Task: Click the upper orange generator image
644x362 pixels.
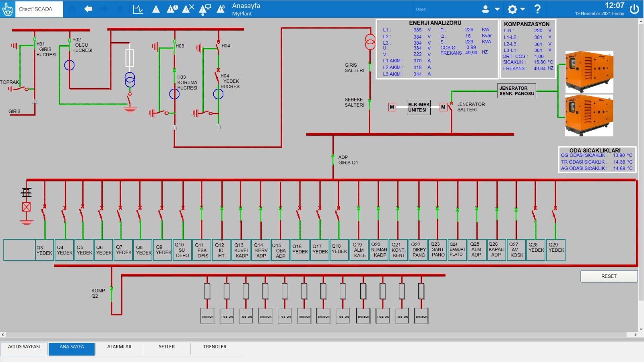Action: 589,72
